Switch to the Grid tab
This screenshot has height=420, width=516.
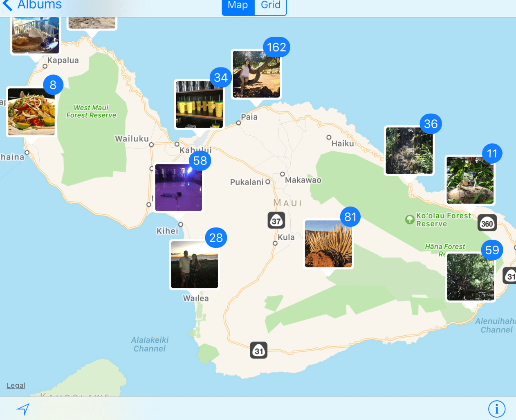point(271,6)
